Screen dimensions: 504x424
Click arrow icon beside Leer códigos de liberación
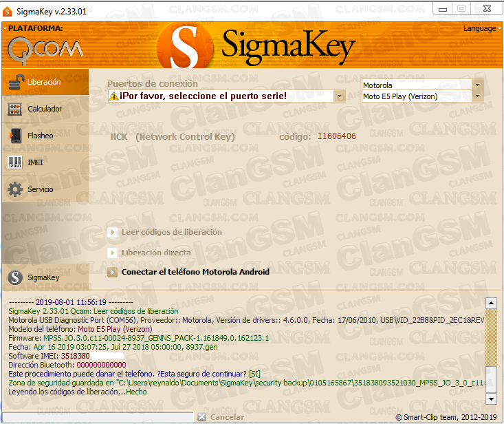coord(112,232)
